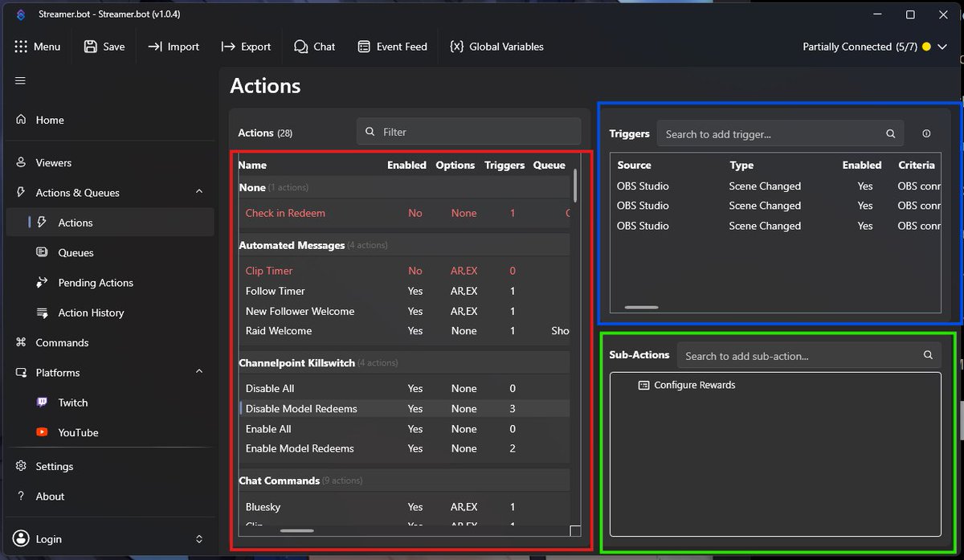Image resolution: width=964 pixels, height=560 pixels.
Task: Open Global Variables
Action: click(496, 47)
